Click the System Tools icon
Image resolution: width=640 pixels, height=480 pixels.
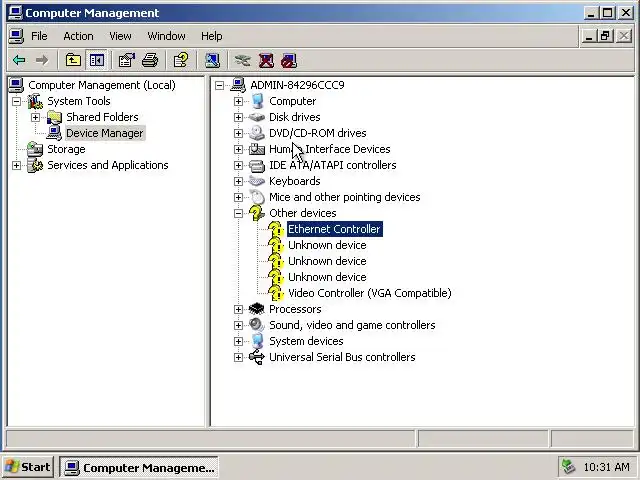point(35,101)
